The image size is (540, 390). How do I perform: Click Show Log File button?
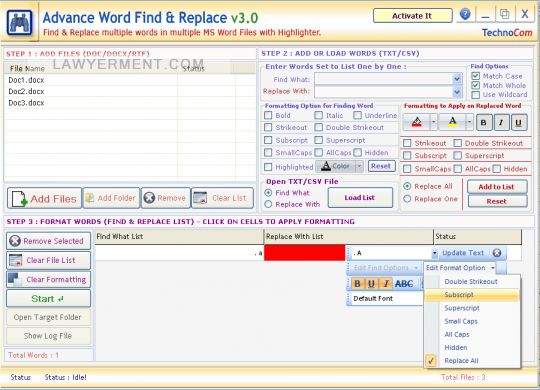click(x=49, y=336)
